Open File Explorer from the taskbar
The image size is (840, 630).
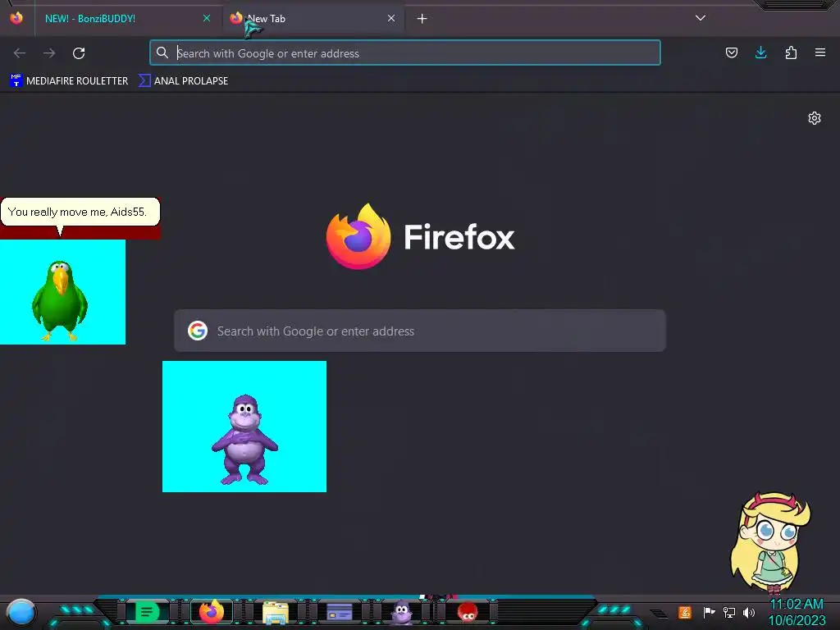point(276,612)
